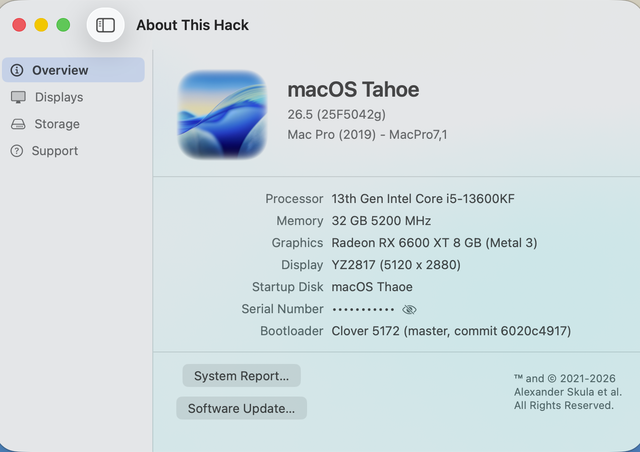Click the Support question mark icon
The image size is (640, 452).
[x=17, y=151]
